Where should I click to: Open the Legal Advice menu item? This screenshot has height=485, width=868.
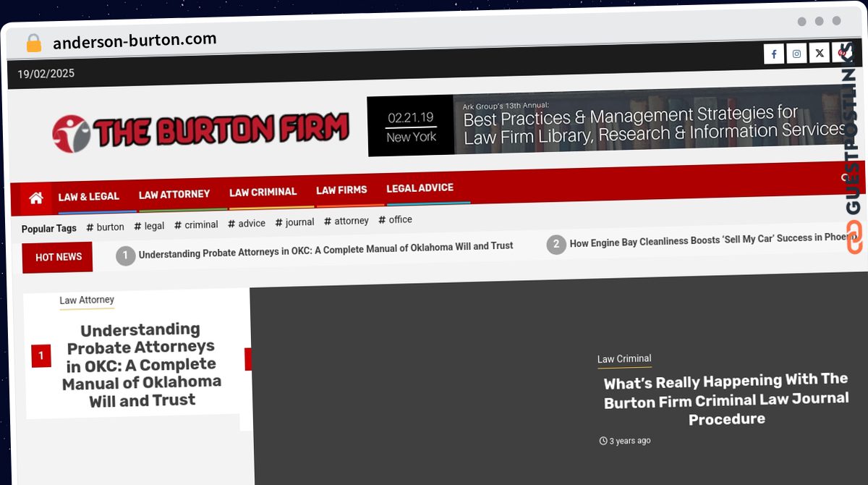click(420, 188)
